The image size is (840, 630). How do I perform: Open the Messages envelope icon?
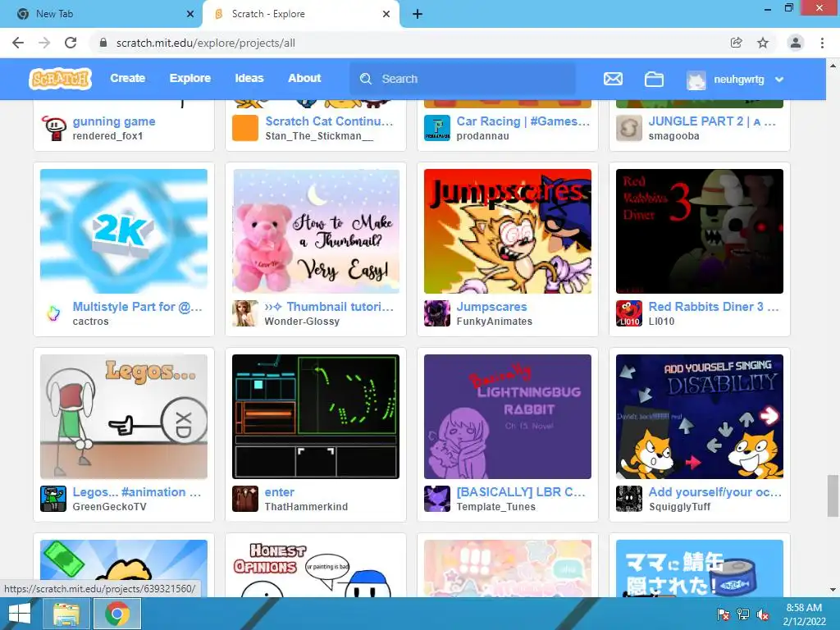(x=613, y=80)
